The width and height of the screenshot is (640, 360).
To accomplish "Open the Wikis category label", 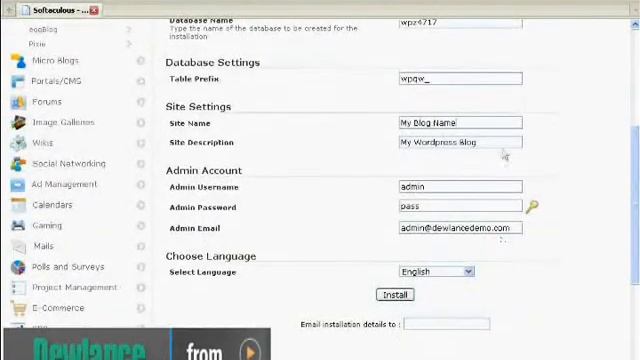I will [43, 143].
